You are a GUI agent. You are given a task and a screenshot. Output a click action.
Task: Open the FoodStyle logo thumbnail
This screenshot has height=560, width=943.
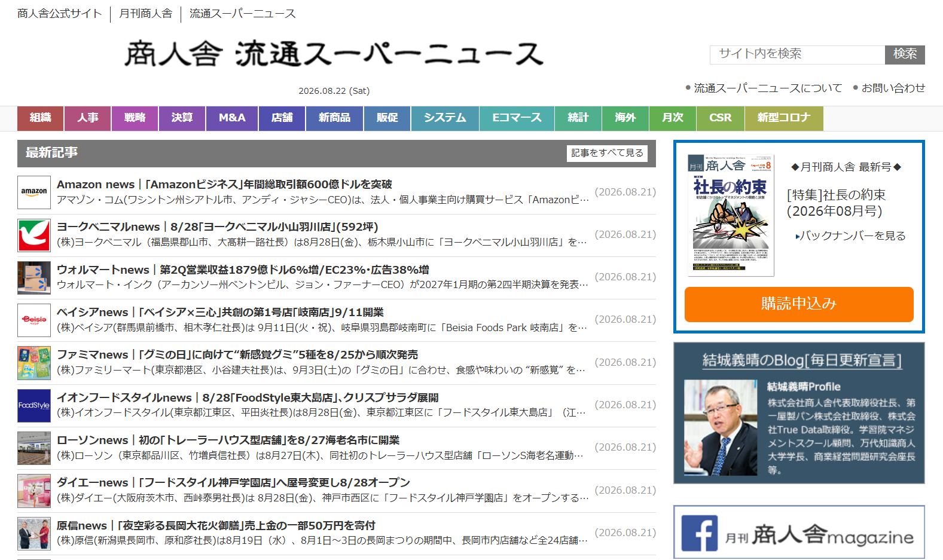click(x=34, y=405)
